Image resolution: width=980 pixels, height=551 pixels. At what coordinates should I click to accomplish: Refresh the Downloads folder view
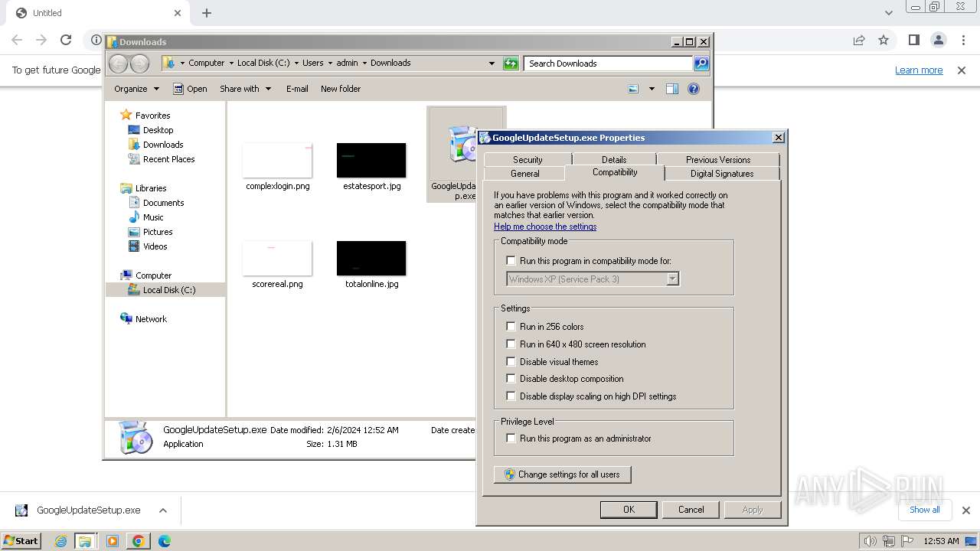coord(511,64)
